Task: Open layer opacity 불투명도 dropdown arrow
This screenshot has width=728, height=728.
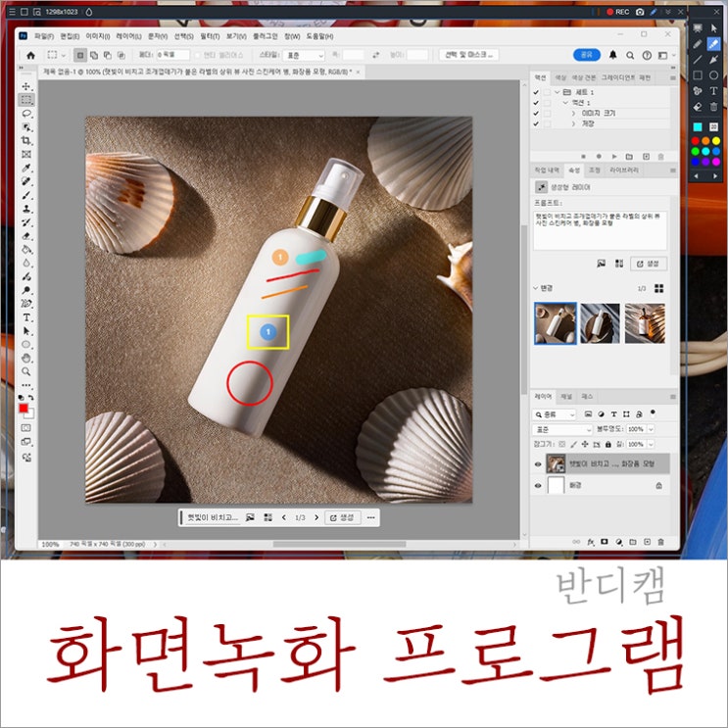Action: point(651,429)
